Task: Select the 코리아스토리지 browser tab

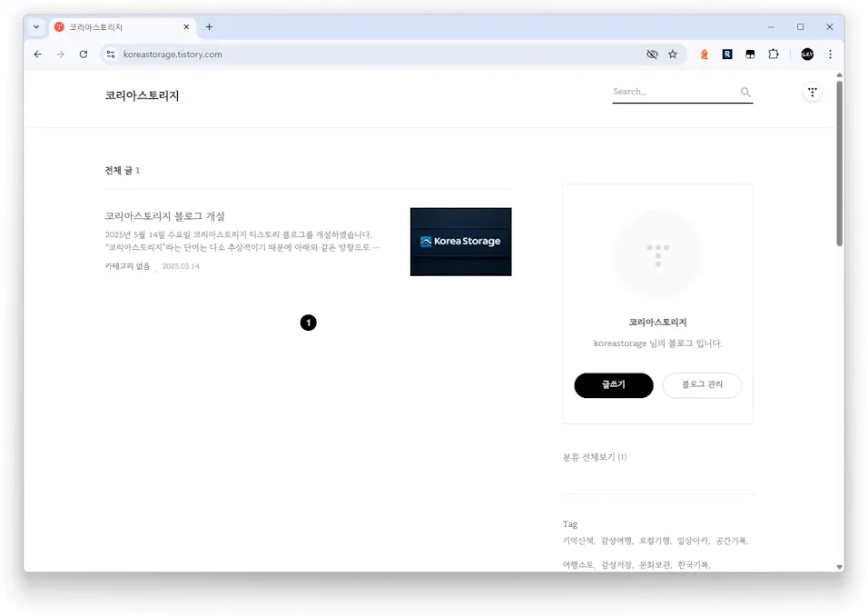Action: pos(118,26)
